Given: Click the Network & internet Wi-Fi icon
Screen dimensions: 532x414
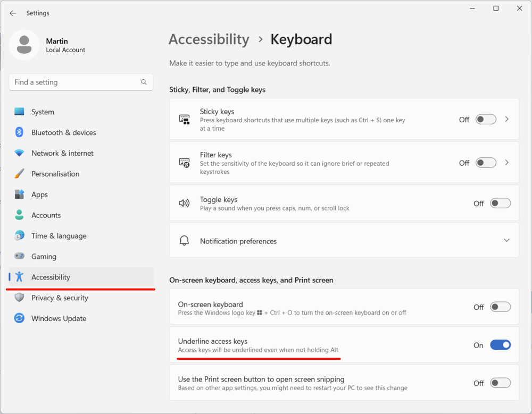Looking at the screenshot, I should [x=19, y=153].
